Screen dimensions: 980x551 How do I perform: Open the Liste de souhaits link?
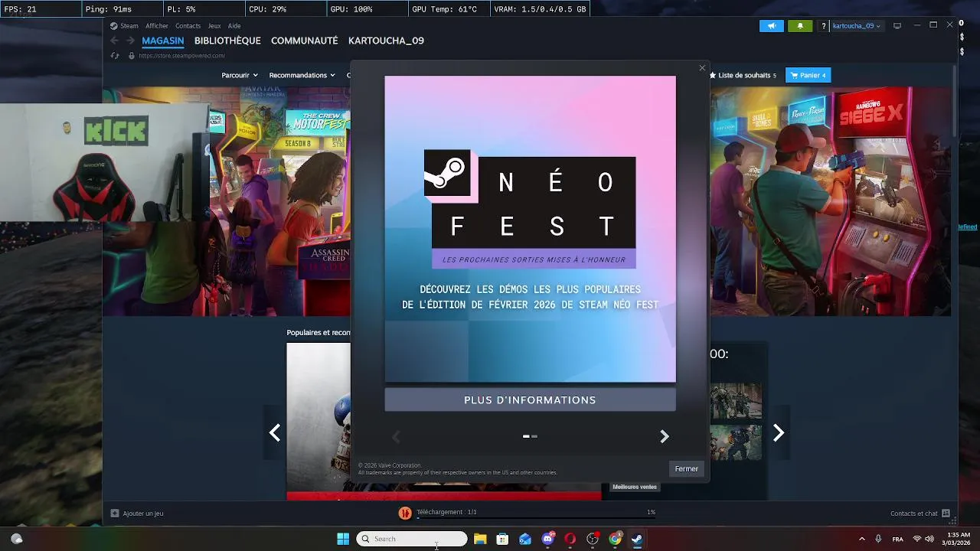[x=743, y=75]
